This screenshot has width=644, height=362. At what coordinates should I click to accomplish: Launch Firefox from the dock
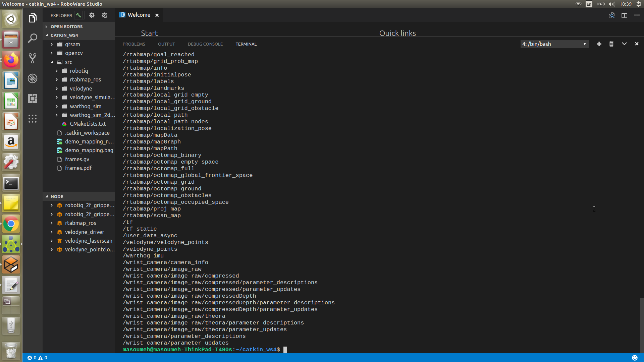coord(11,60)
